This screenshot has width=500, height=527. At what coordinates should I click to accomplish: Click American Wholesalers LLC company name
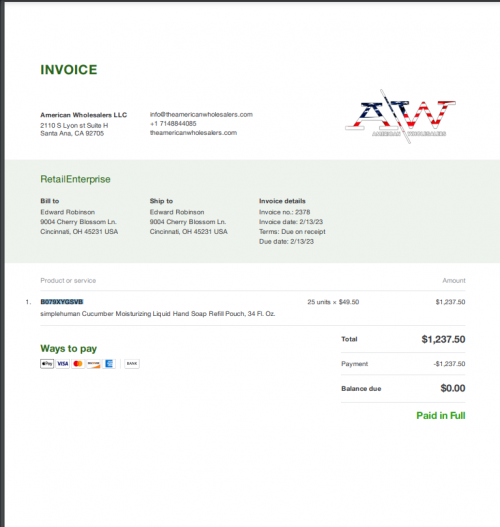tap(84, 115)
